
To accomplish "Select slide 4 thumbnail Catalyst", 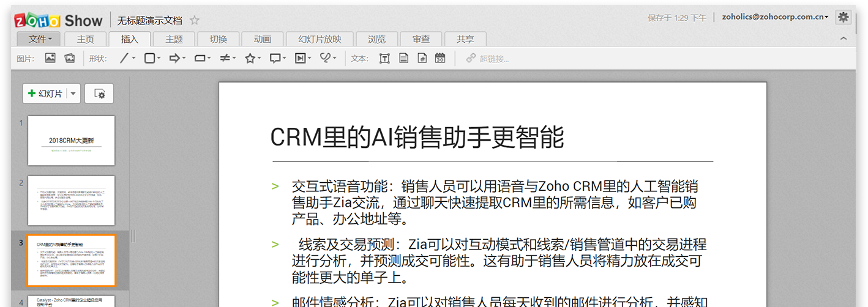I will [71, 301].
